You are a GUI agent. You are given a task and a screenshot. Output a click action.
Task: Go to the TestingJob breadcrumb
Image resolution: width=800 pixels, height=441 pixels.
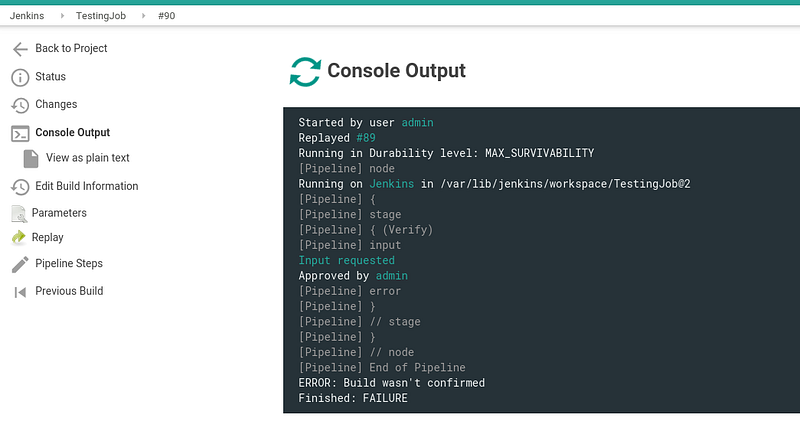101,16
